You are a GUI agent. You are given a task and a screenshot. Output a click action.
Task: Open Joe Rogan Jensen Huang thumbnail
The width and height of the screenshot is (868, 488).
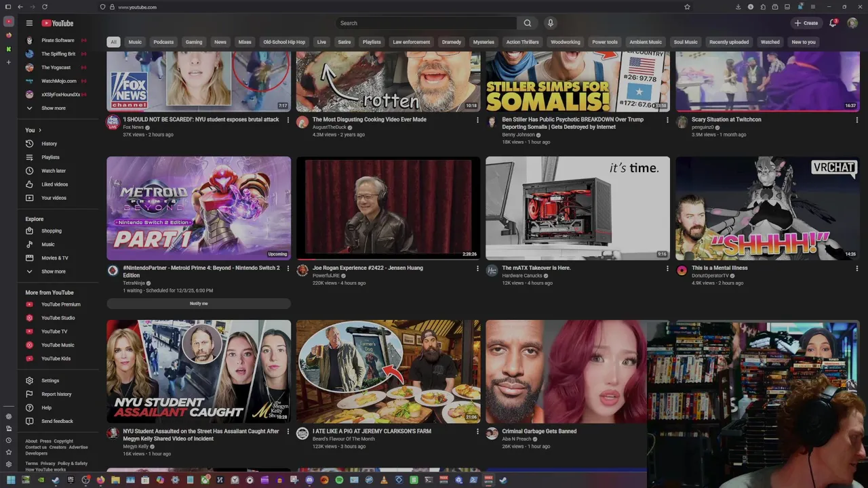(388, 208)
